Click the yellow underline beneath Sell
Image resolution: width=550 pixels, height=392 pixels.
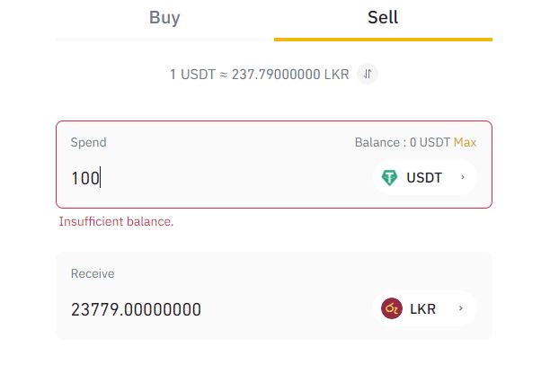[x=383, y=40]
